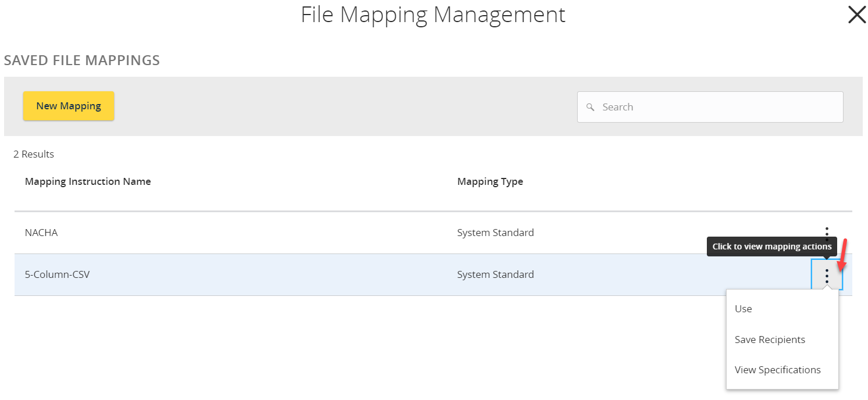Click the magnifier icon in search box
This screenshot has width=868, height=400.
tap(590, 107)
